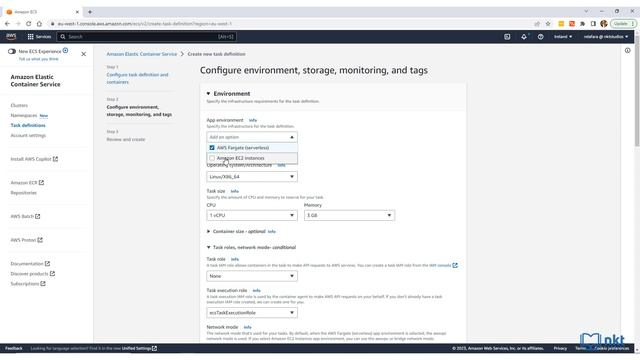Image resolution: width=640 pixels, height=360 pixels.
Task: Open a new browser tab
Action: [90, 12]
